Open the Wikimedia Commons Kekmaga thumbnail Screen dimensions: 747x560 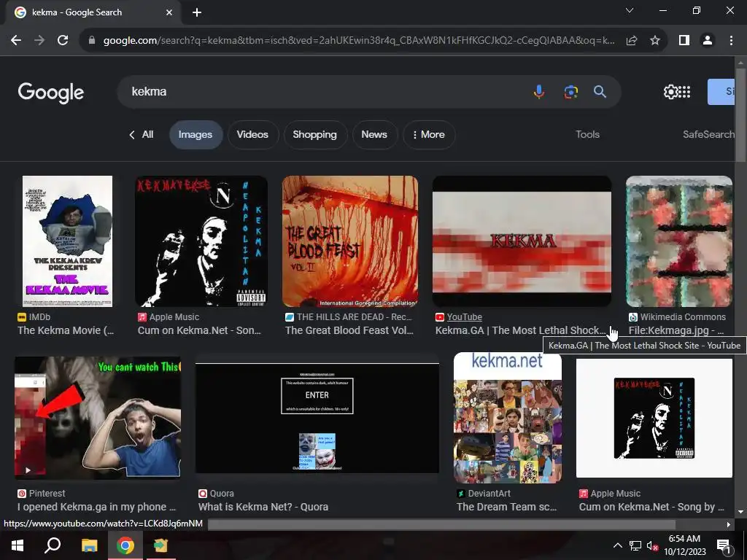(x=679, y=241)
